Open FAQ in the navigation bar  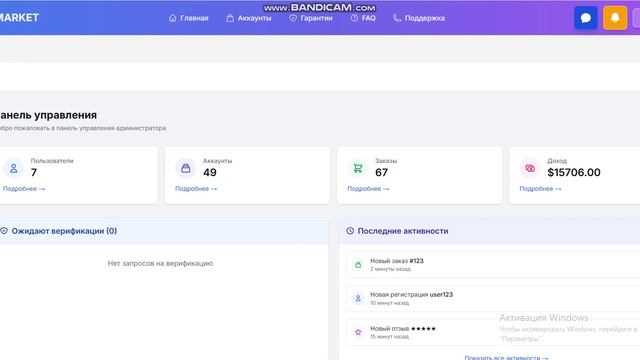tap(363, 18)
